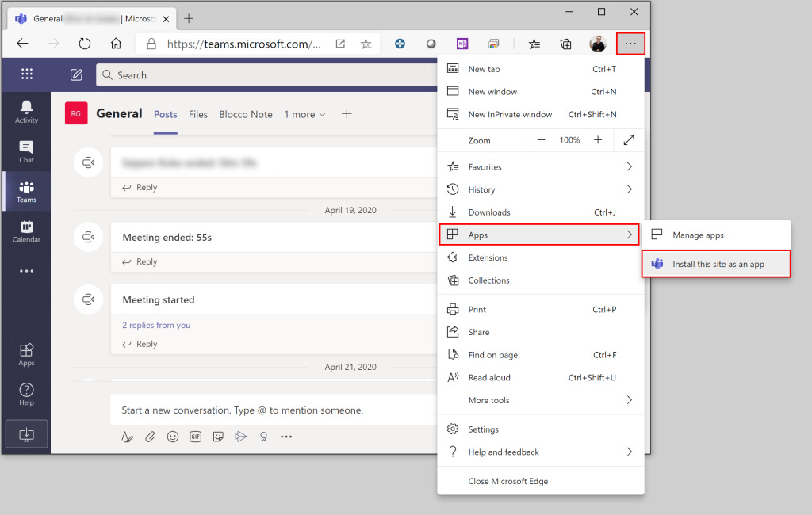
Task: Switch to the Files tab
Action: [197, 114]
